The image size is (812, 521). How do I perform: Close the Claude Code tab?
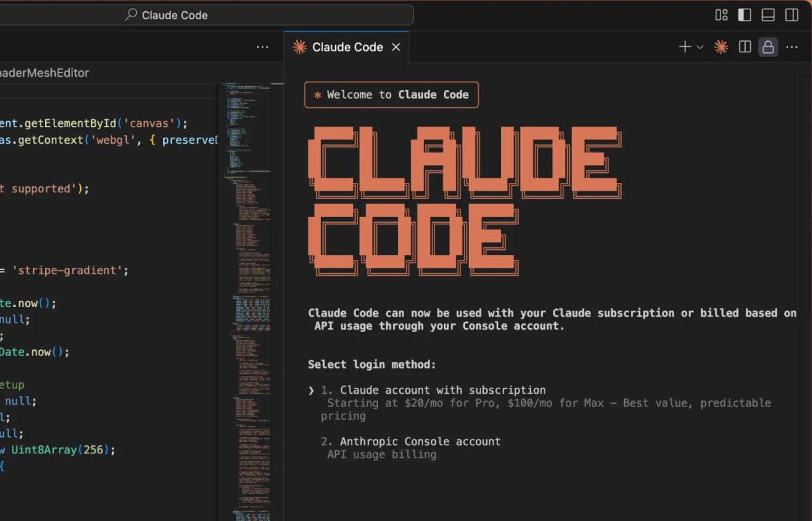pos(396,47)
